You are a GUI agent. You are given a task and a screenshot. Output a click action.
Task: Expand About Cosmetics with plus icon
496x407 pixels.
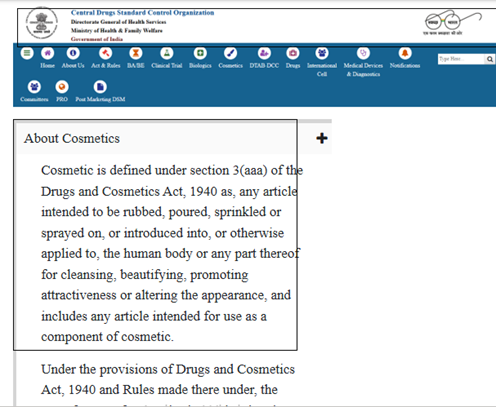pyautogui.click(x=322, y=138)
